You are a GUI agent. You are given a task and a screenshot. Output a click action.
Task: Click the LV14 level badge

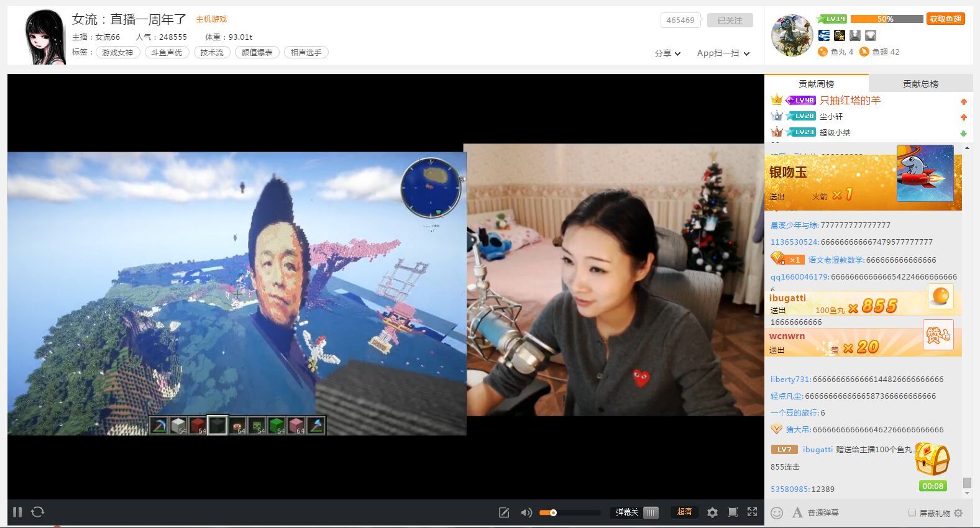832,19
